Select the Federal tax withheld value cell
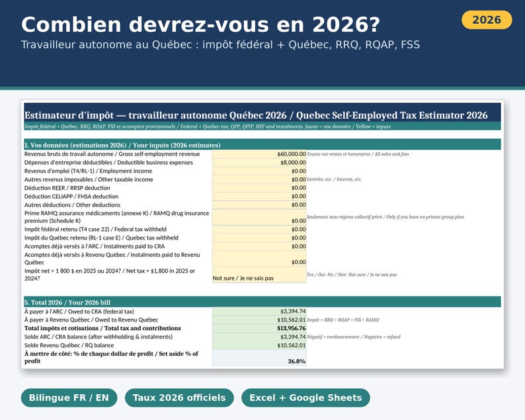The width and height of the screenshot is (525, 420). click(x=259, y=230)
